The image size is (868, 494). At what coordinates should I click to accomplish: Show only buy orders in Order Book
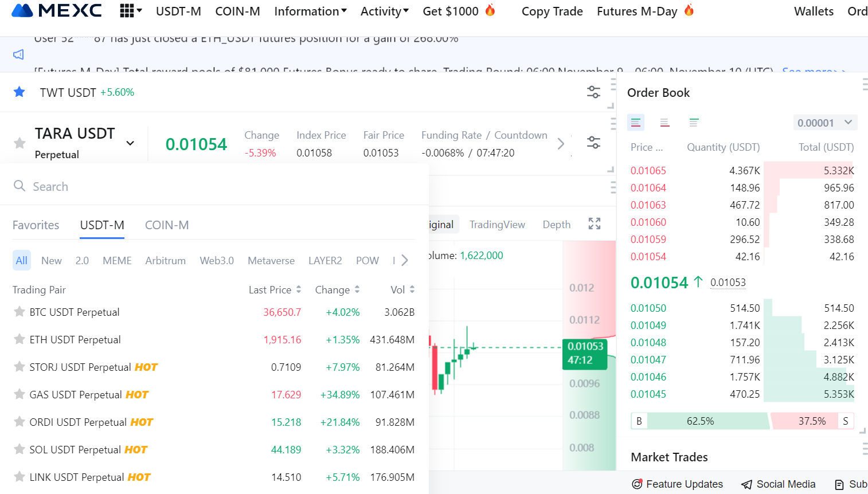pos(694,122)
